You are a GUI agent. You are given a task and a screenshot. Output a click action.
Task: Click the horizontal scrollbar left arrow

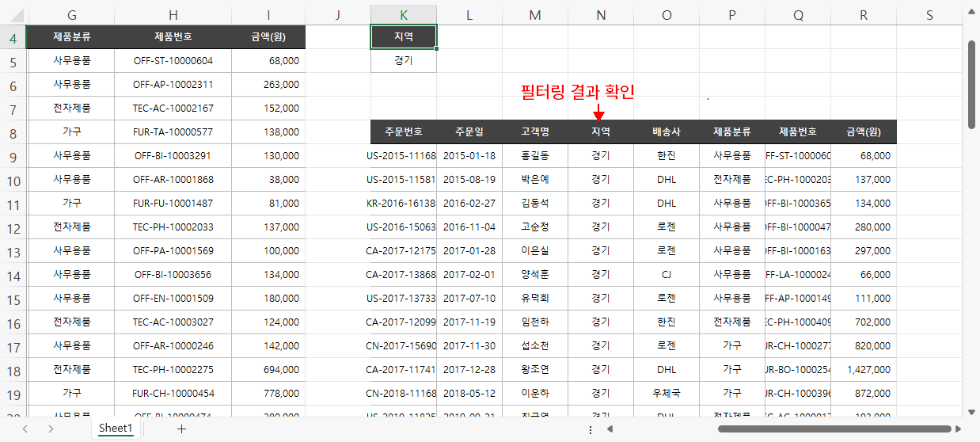coord(610,429)
